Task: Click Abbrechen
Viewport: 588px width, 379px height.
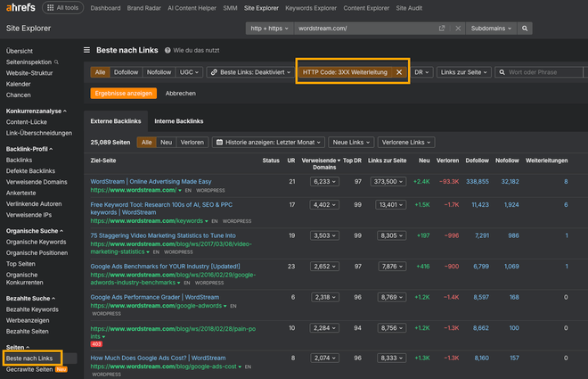Action: coord(181,93)
